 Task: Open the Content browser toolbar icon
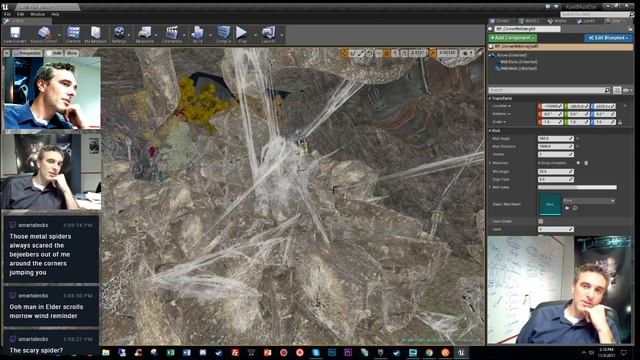pos(73,34)
